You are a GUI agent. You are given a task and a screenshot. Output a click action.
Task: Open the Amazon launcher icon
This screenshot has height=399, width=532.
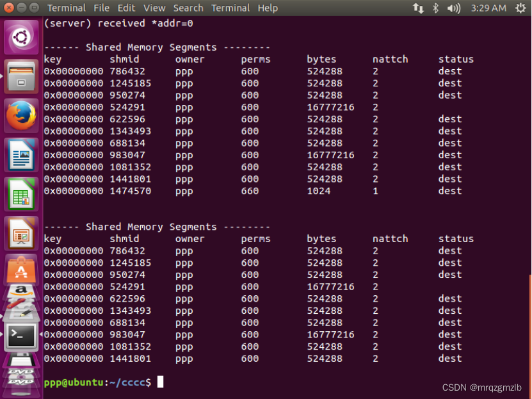point(21,291)
